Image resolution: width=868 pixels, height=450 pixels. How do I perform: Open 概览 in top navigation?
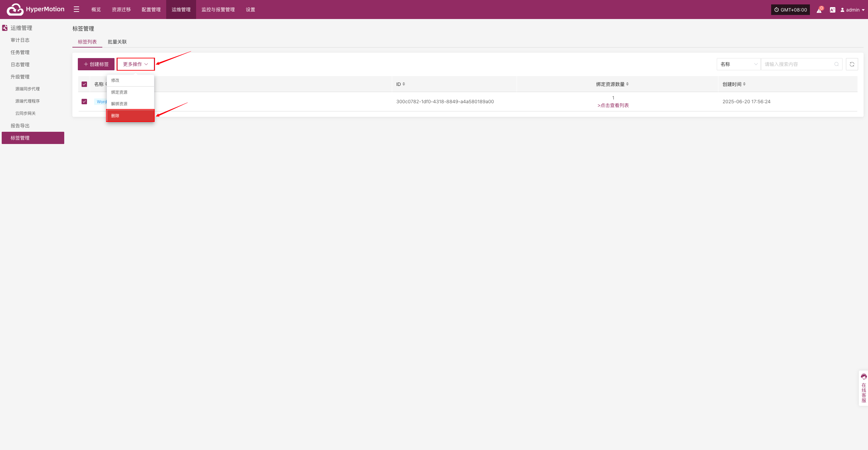(x=96, y=10)
